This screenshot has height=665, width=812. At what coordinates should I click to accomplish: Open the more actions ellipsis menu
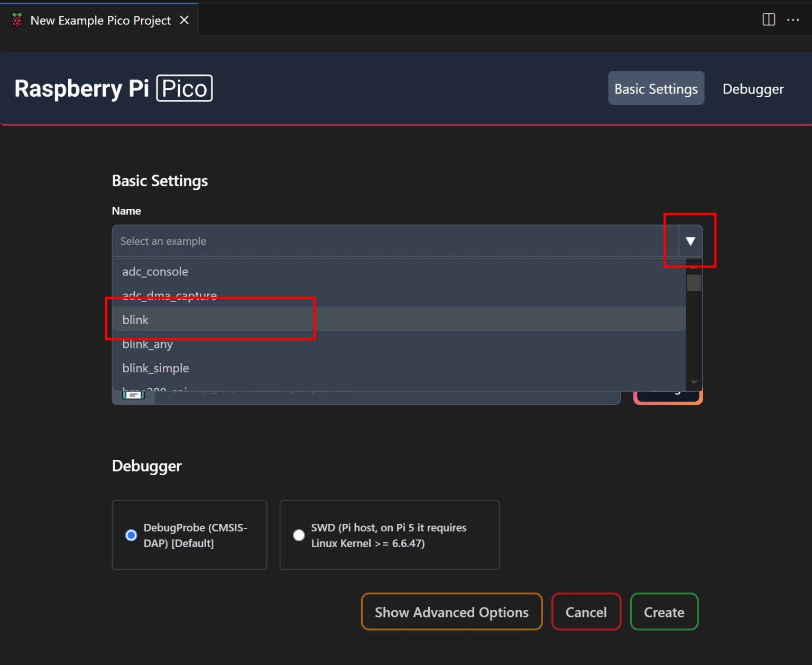(x=793, y=20)
